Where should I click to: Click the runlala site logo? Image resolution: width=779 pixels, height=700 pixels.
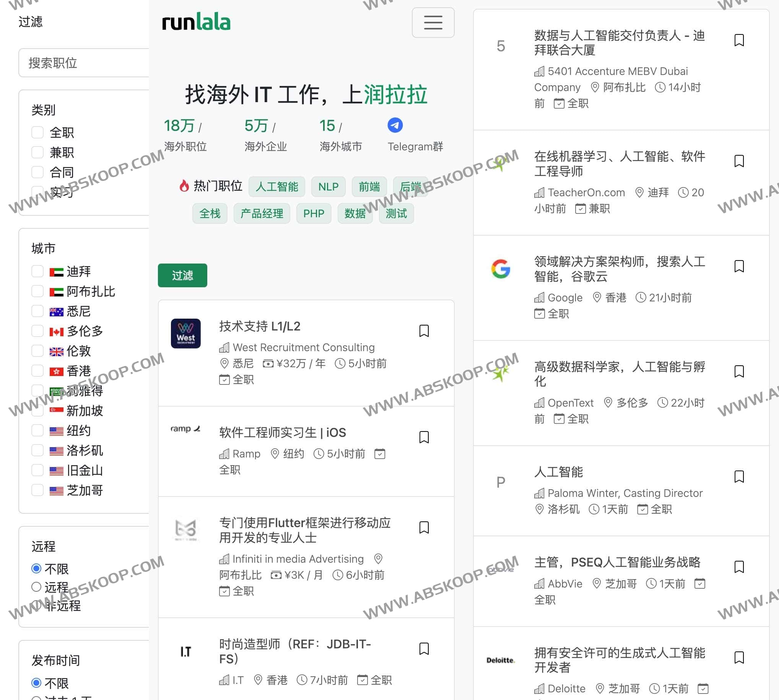[195, 22]
